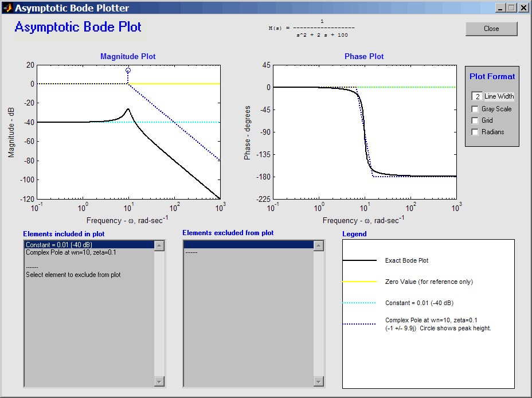Click the MATLAB icon in title bar

pos(8,7)
